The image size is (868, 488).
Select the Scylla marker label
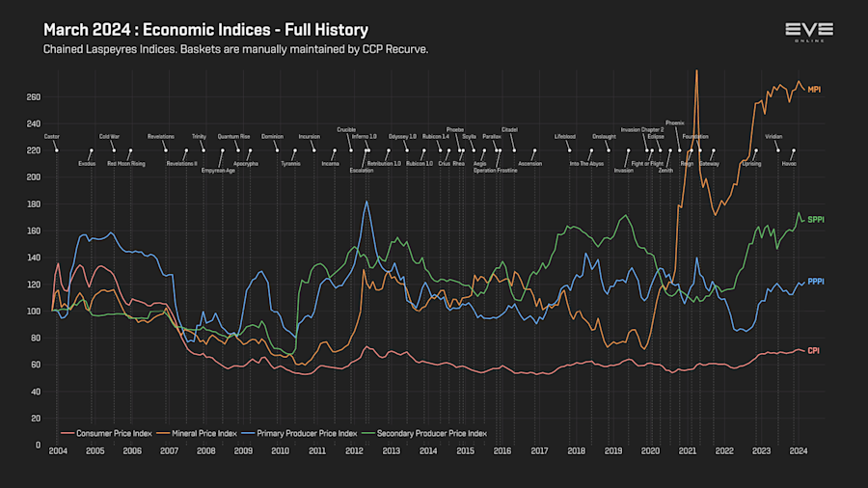point(469,137)
